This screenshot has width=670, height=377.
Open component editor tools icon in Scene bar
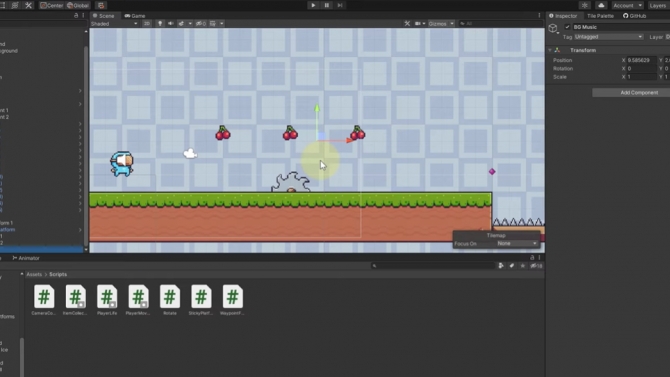407,24
